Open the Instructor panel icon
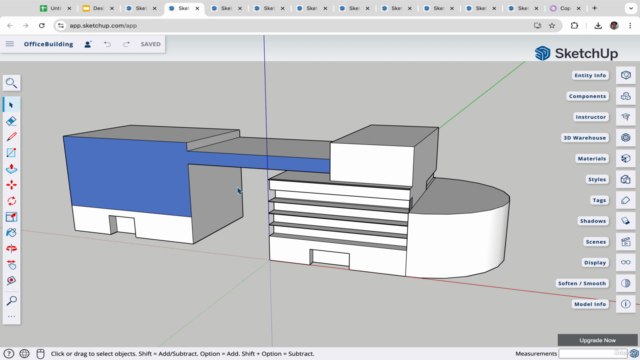 click(x=625, y=117)
